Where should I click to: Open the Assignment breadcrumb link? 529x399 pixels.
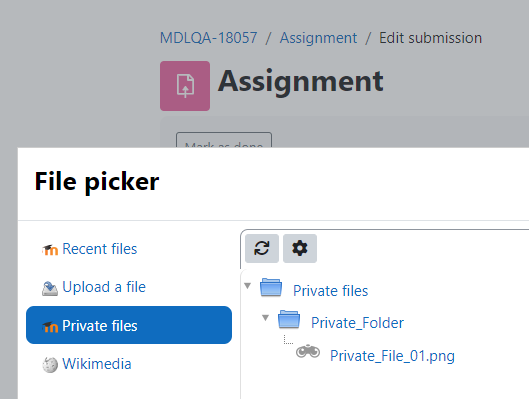coord(318,38)
